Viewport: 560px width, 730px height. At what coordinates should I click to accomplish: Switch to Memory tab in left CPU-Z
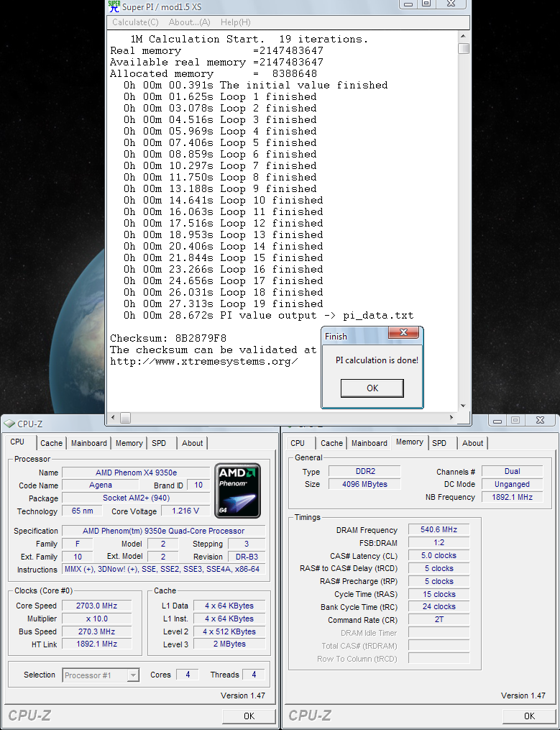coord(129,443)
